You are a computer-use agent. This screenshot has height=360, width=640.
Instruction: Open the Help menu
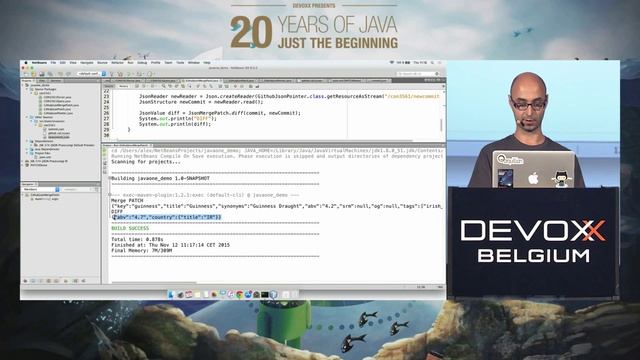(207, 62)
